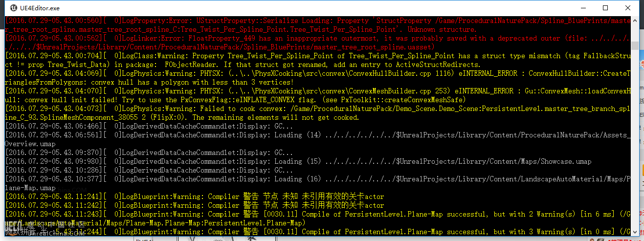Minimize the UE4Editor.exe console window
The width and height of the screenshot is (644, 241).
tap(583, 8)
